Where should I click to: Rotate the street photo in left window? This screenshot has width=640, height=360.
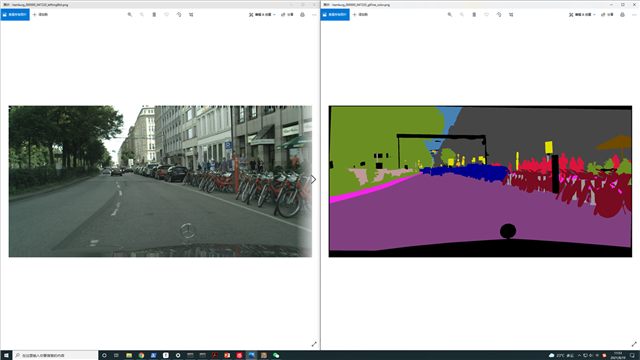[179, 15]
